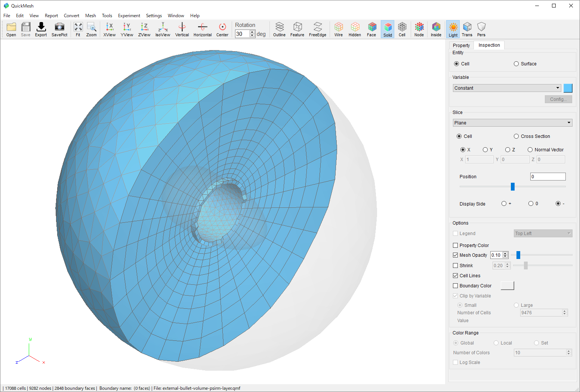The image size is (580, 392).
Task: Switch to ZView orientation
Action: tap(144, 29)
